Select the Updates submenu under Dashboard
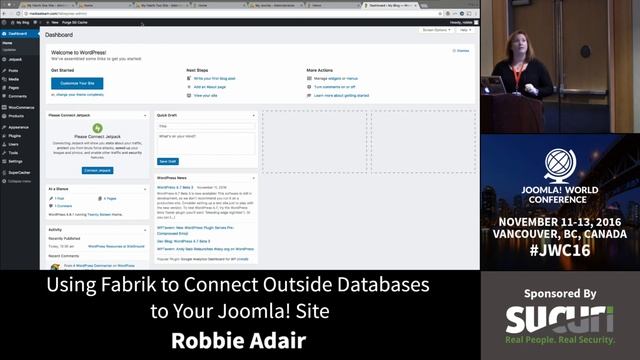The width and height of the screenshot is (640, 360). (9, 50)
